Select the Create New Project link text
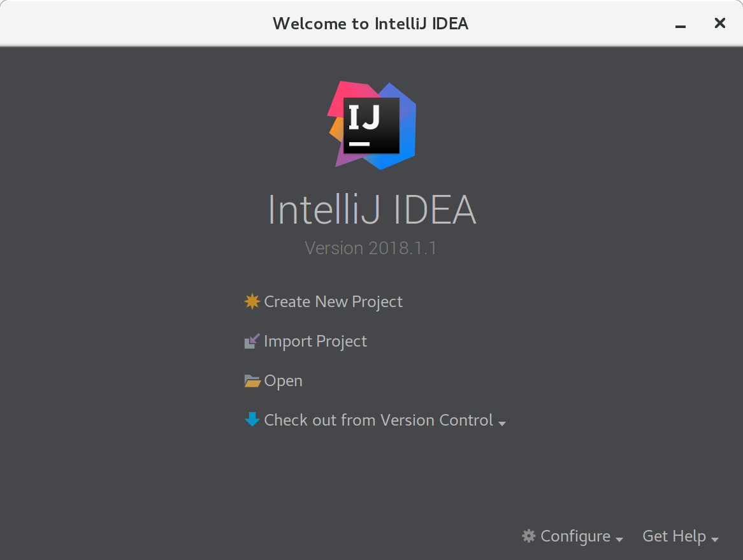The height and width of the screenshot is (560, 743). point(333,301)
